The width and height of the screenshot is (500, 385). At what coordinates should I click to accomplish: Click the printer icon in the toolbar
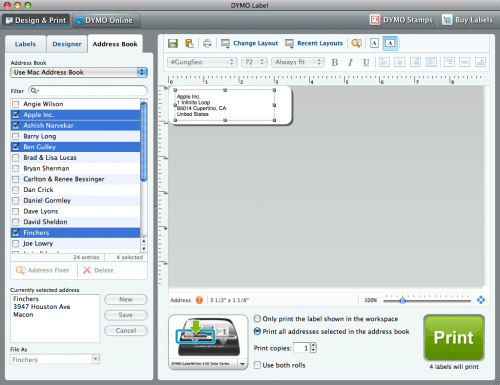(x=207, y=43)
